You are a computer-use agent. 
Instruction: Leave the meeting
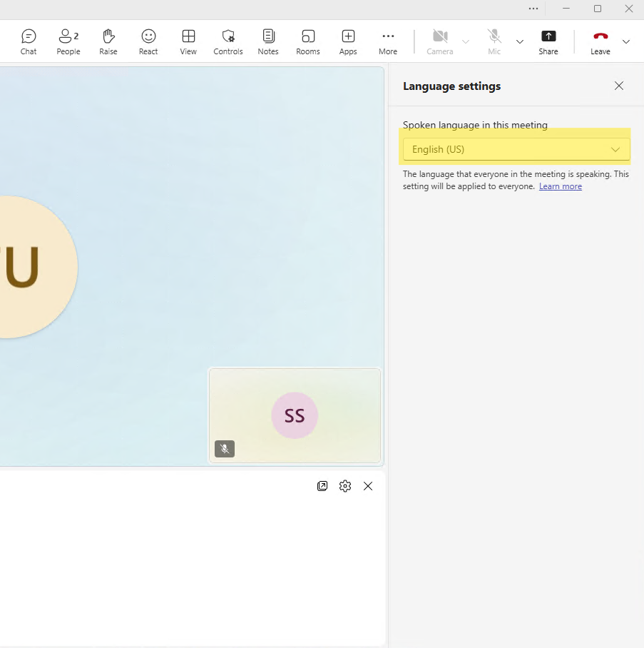(x=600, y=41)
